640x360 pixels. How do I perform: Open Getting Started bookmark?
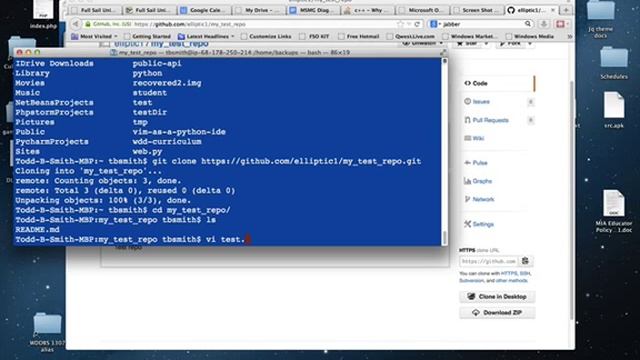pyautogui.click(x=148, y=36)
